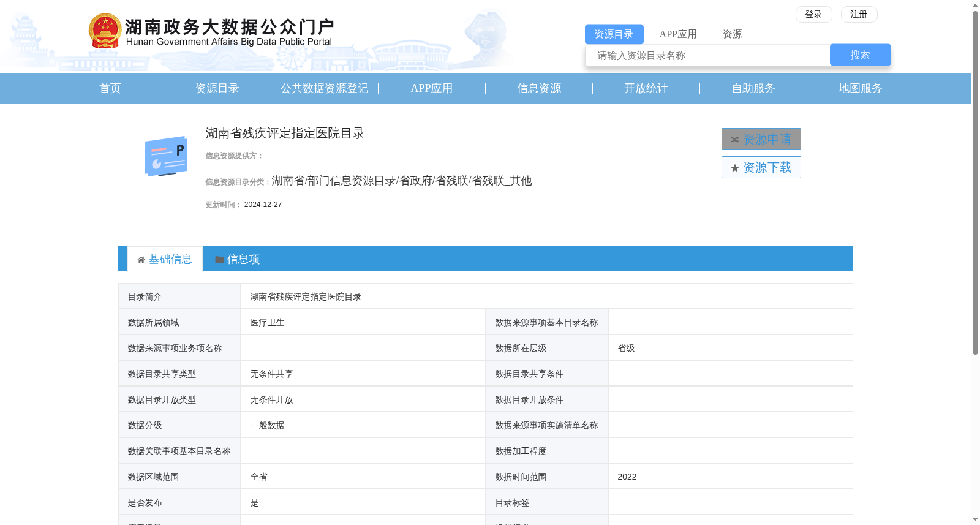Click the 2022 time range value

tap(627, 477)
